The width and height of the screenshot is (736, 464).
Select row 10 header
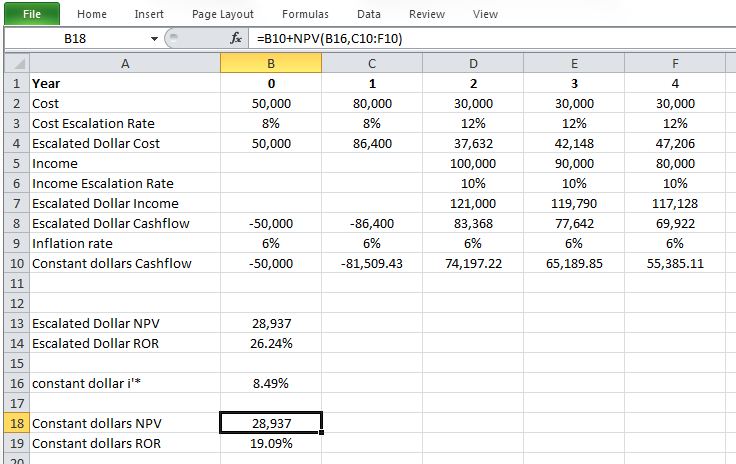17,263
